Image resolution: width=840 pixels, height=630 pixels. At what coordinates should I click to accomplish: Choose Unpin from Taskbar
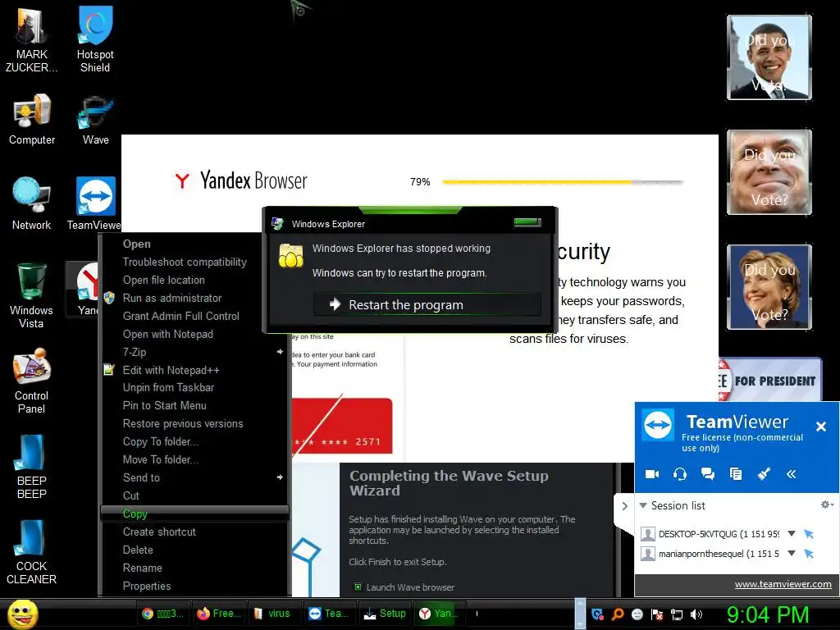(x=195, y=387)
